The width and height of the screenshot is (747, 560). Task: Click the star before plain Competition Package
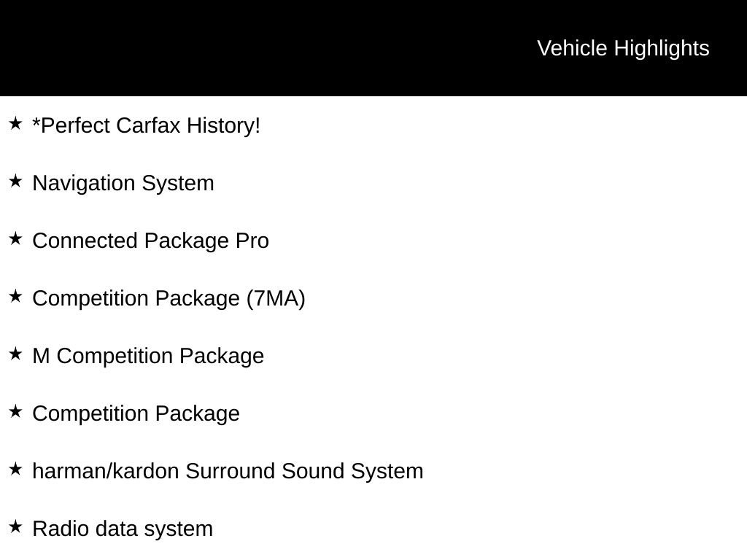pos(15,411)
